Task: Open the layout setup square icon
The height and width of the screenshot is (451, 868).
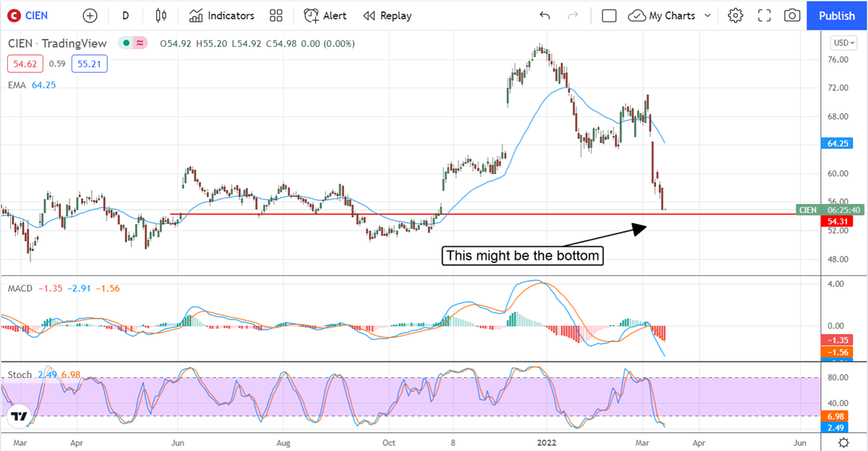Action: 609,15
